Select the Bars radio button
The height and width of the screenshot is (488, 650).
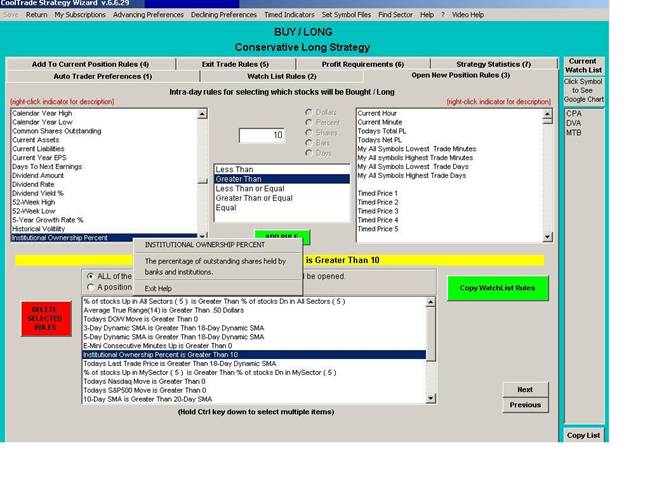tap(308, 143)
